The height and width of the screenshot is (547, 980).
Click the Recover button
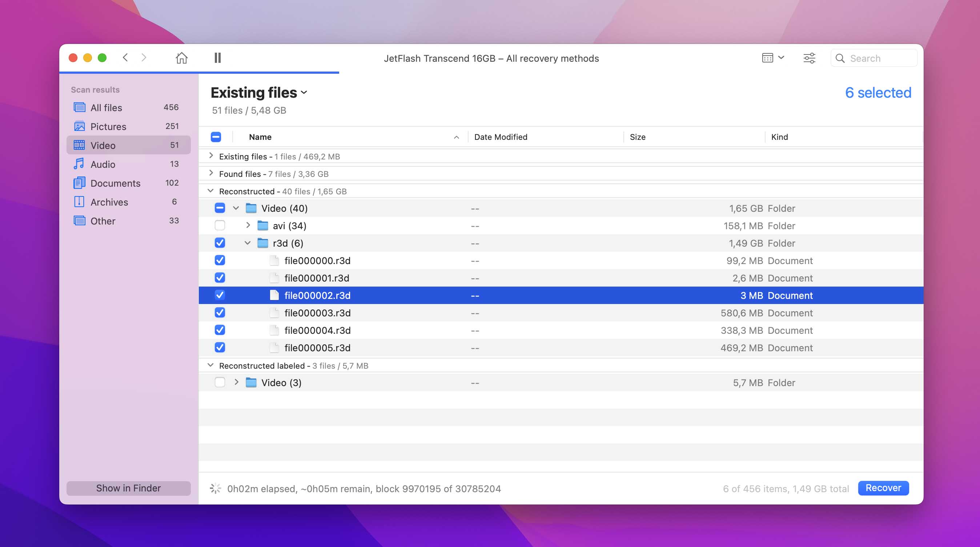(x=883, y=488)
